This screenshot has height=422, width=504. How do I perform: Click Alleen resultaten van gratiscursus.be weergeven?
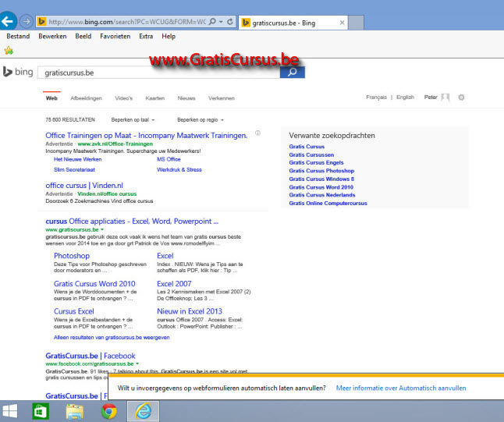pos(112,337)
